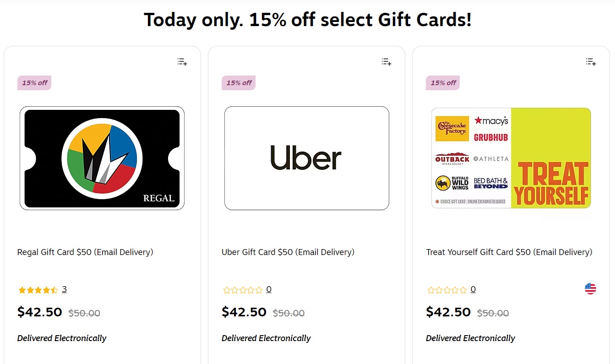The image size is (615, 364).
Task: Click the 15% off badge on Uber card
Action: pyautogui.click(x=239, y=83)
